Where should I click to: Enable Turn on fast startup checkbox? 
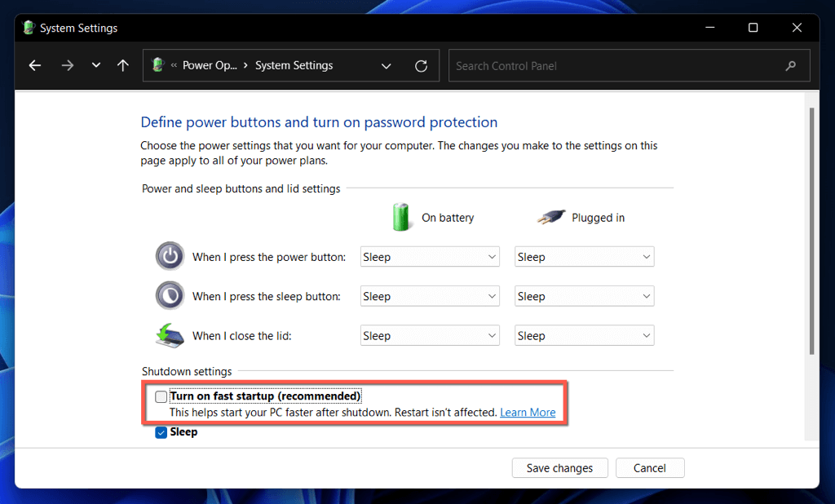(x=161, y=396)
